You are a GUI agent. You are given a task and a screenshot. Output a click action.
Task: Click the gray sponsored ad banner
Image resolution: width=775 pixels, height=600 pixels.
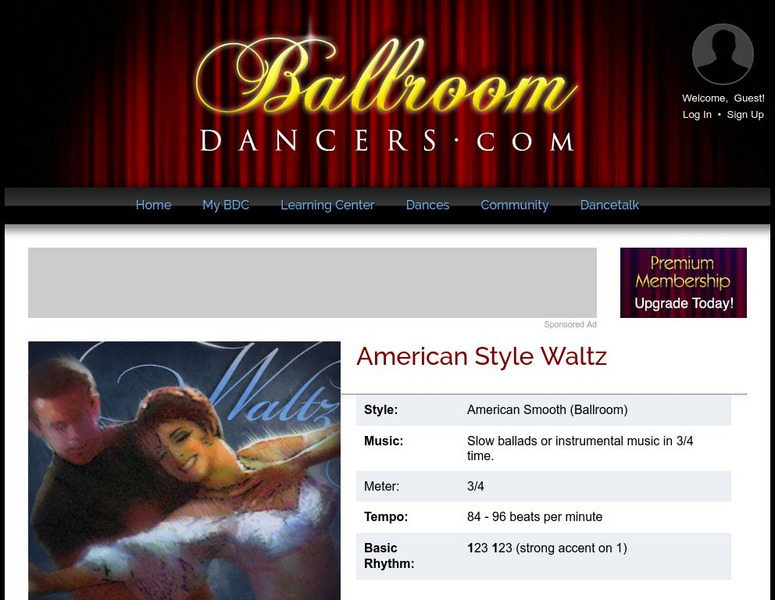point(312,283)
